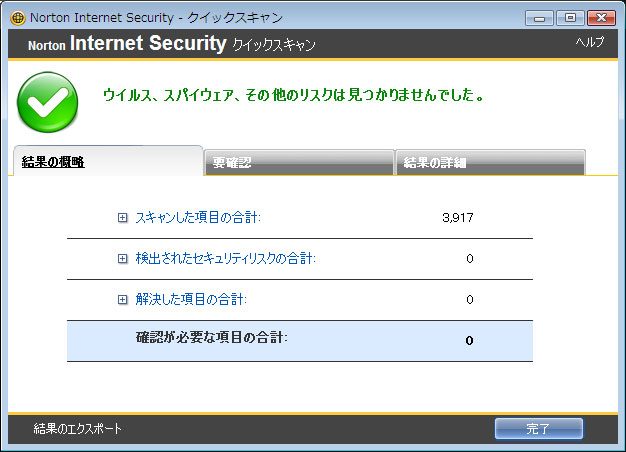
Task: Click the scanned count 3,917 value
Action: [458, 218]
